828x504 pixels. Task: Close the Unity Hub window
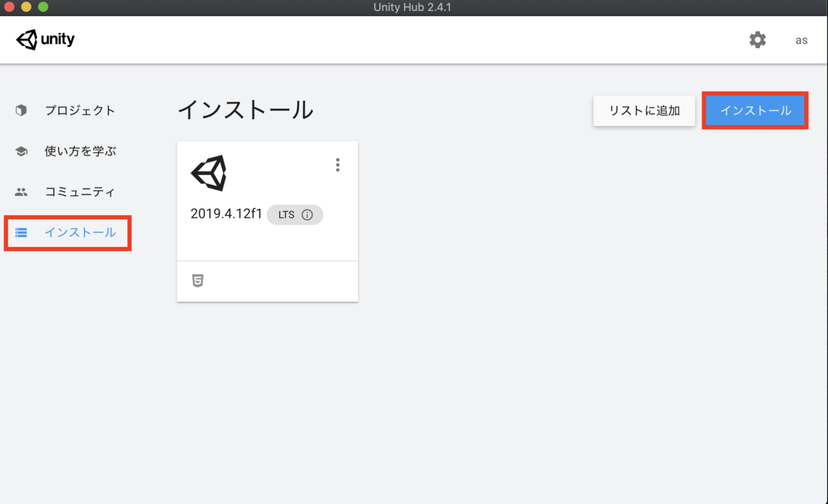(x=10, y=7)
